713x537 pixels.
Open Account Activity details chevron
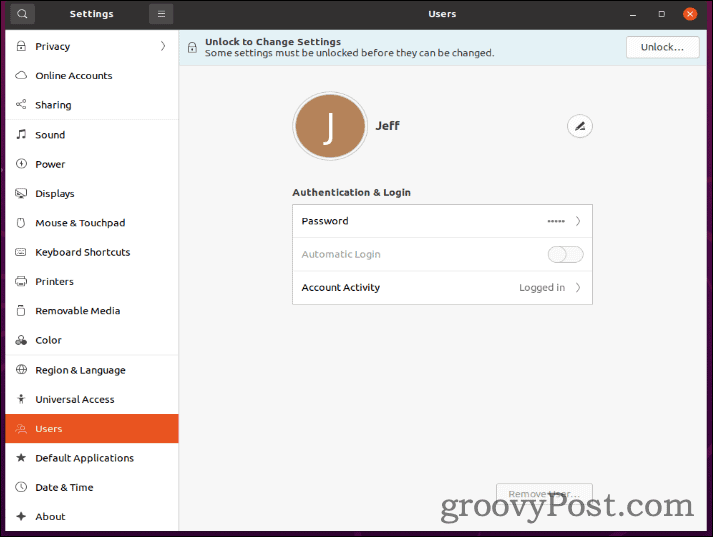click(x=577, y=288)
